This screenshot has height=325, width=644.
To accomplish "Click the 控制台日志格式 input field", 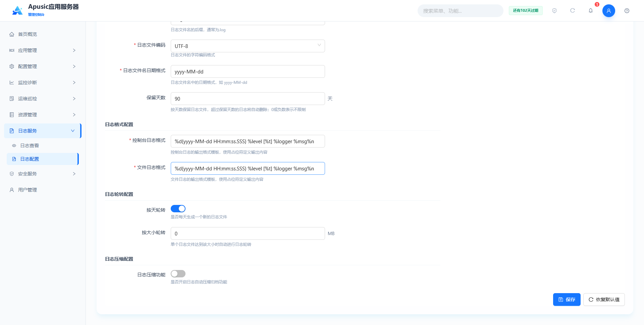I will pos(248,141).
